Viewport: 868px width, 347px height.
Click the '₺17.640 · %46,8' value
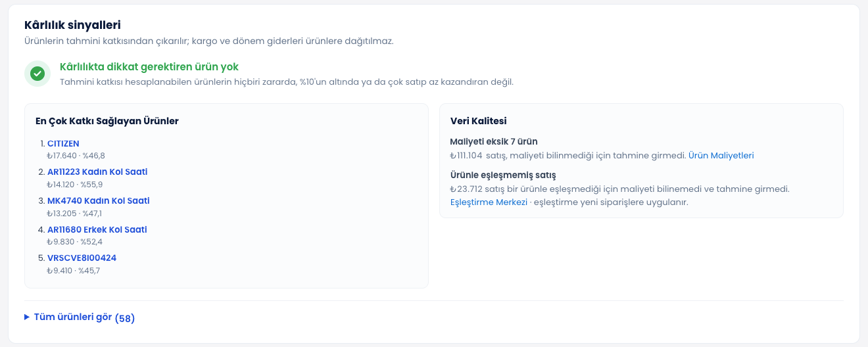(76, 156)
